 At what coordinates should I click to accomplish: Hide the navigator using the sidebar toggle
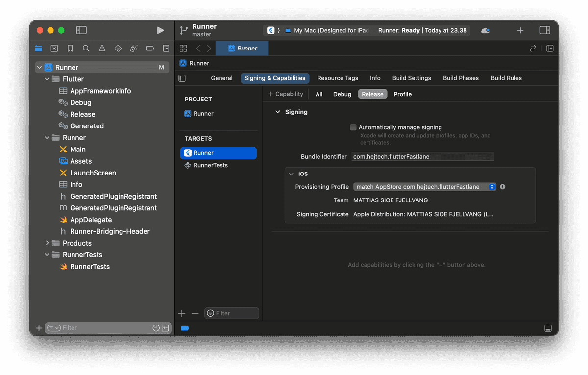(x=81, y=30)
